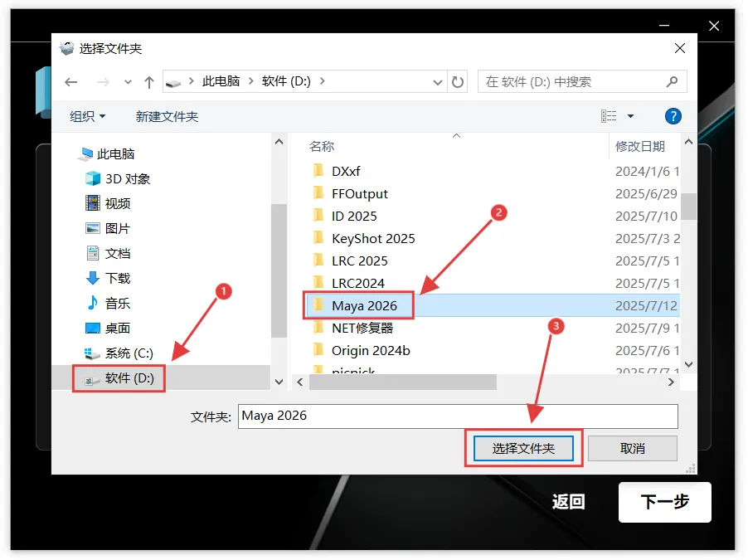Select 3D 对象 in navigation pane
748x560 pixels.
pyautogui.click(x=118, y=178)
